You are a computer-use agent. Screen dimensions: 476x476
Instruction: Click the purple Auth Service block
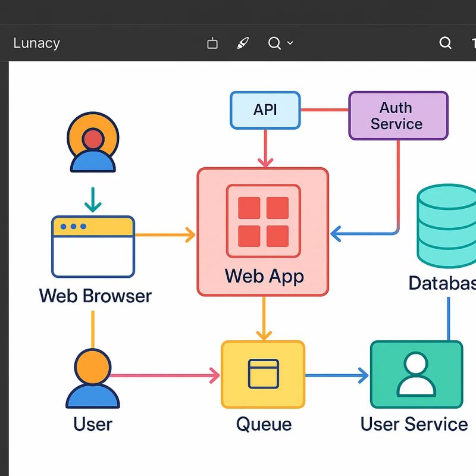pyautogui.click(x=397, y=115)
